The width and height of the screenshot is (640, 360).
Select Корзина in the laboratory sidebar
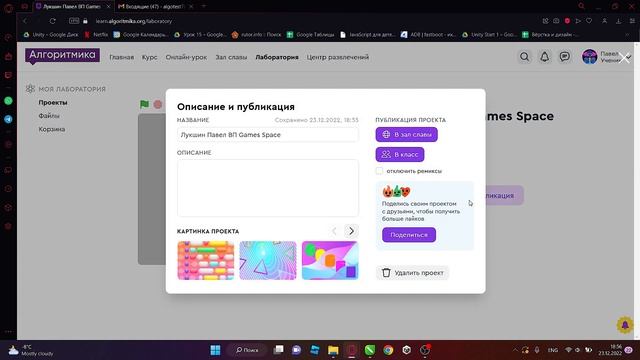pos(52,129)
